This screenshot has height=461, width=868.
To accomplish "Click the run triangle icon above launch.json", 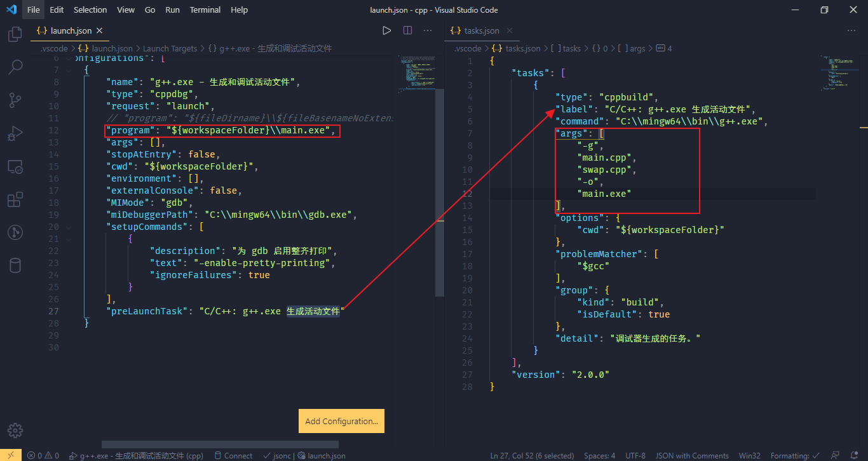I will click(x=386, y=30).
